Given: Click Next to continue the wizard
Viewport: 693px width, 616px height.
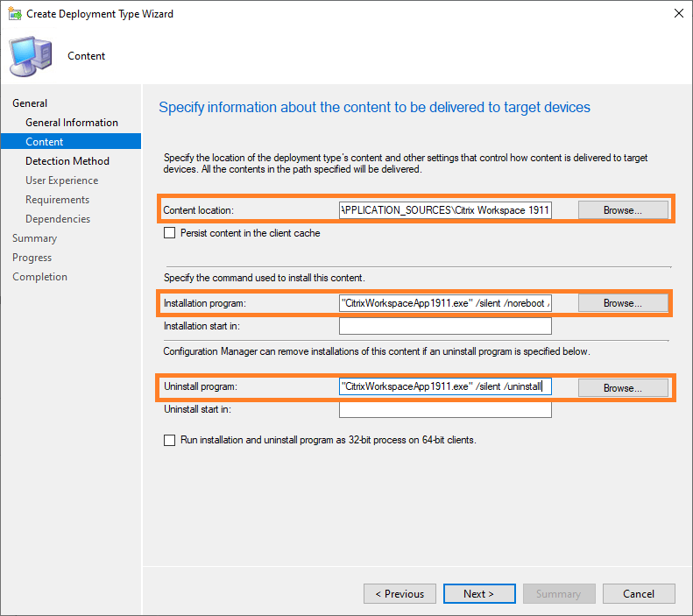Looking at the screenshot, I should [x=479, y=593].
